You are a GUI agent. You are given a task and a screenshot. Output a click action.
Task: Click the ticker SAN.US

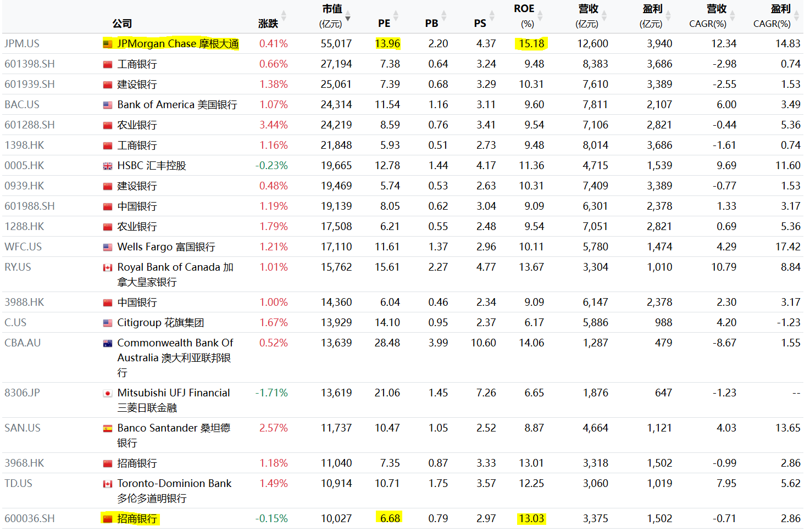pyautogui.click(x=23, y=428)
